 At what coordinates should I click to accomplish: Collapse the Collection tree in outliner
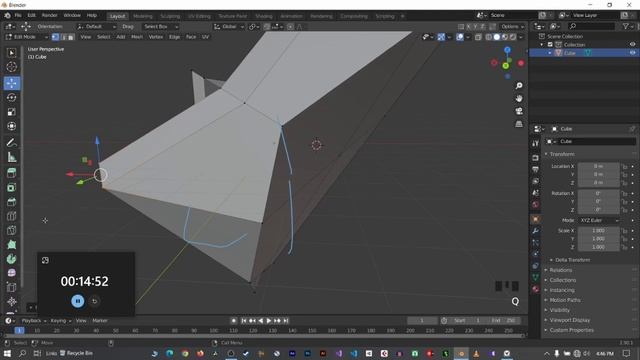pos(542,44)
